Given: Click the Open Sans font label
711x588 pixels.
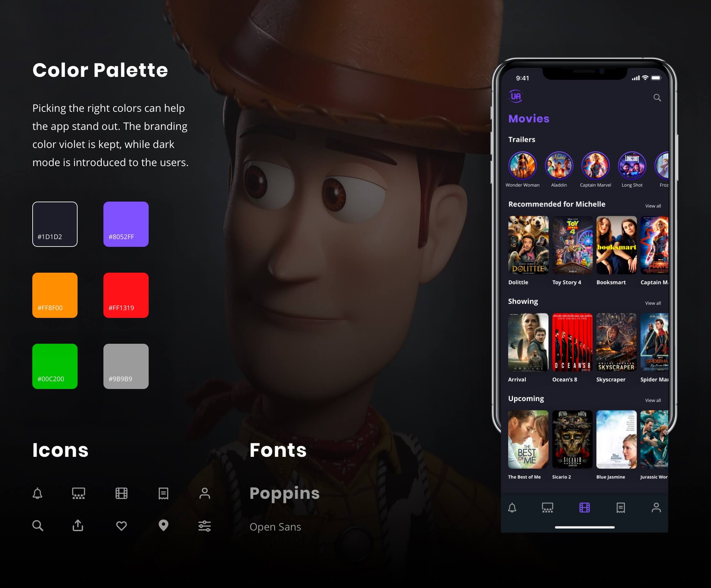Looking at the screenshot, I should [x=275, y=527].
